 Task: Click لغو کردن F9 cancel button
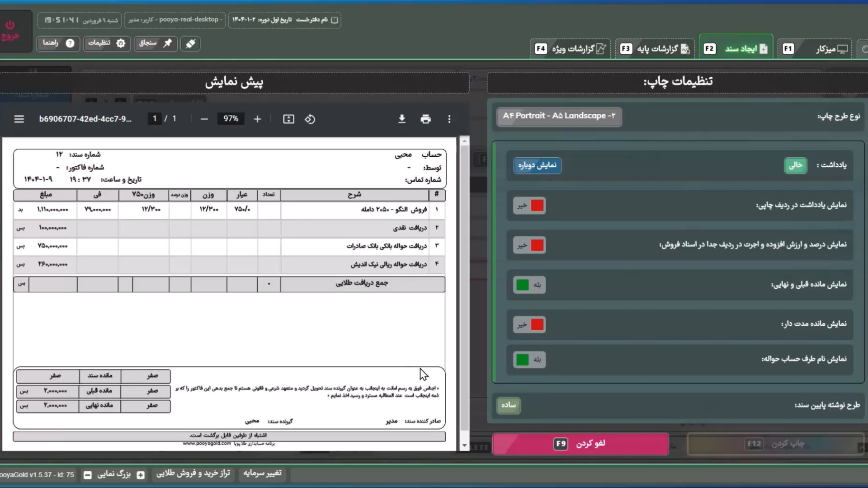coord(580,444)
